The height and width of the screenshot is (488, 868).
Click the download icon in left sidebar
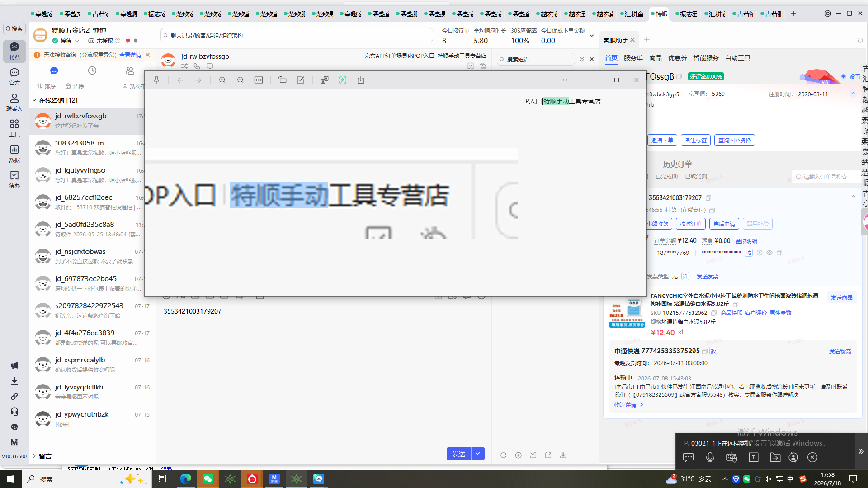(x=14, y=381)
